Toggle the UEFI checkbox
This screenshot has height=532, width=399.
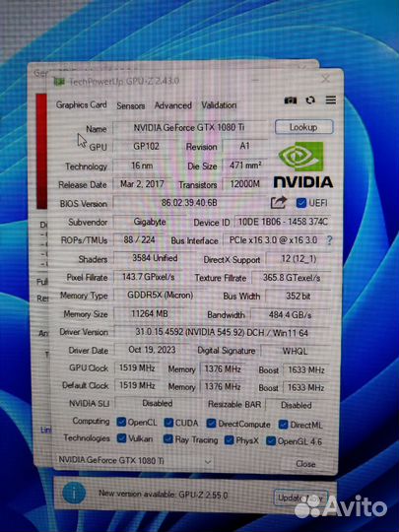click(301, 203)
